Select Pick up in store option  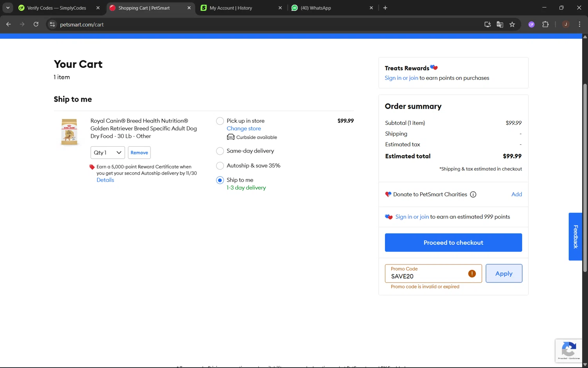click(220, 121)
